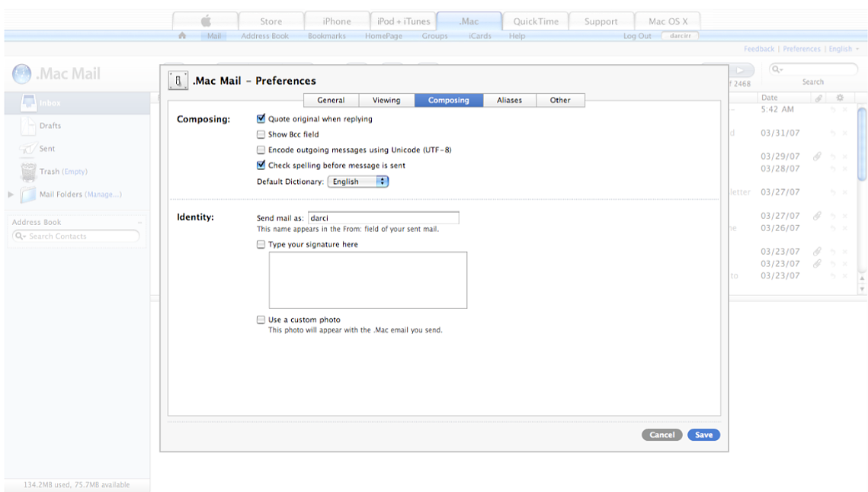Click the gear icon in column header

(x=840, y=98)
